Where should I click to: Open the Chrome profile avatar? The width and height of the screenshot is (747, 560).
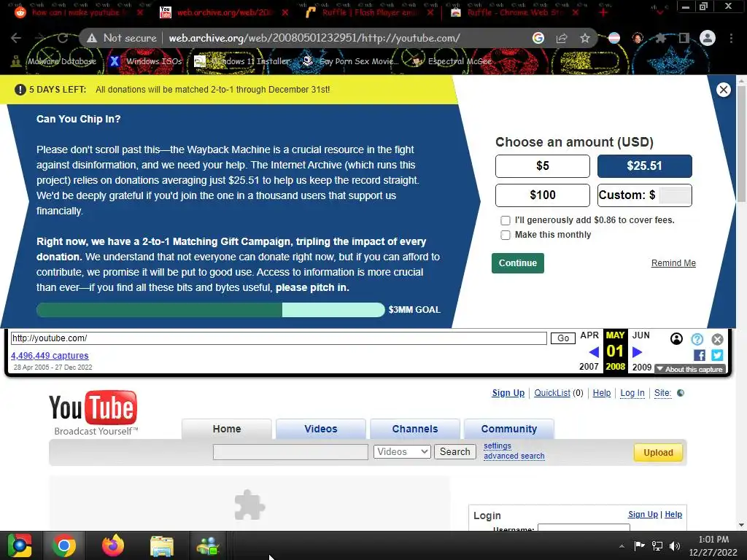pyautogui.click(x=708, y=38)
